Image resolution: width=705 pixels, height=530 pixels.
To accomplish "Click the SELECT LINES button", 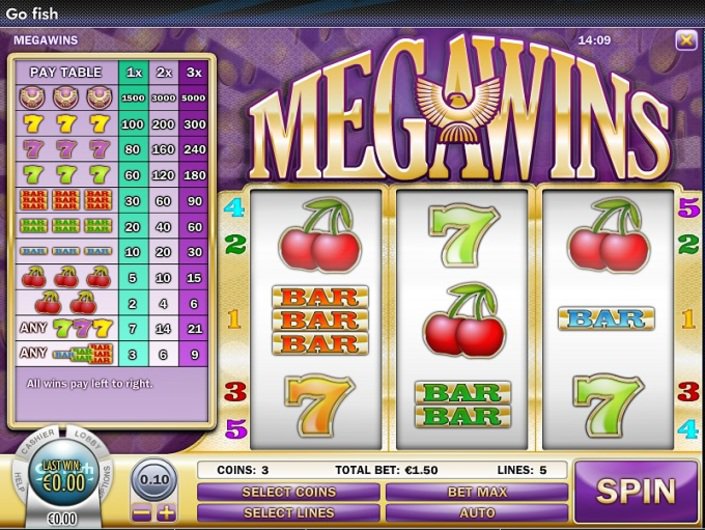I will click(289, 513).
